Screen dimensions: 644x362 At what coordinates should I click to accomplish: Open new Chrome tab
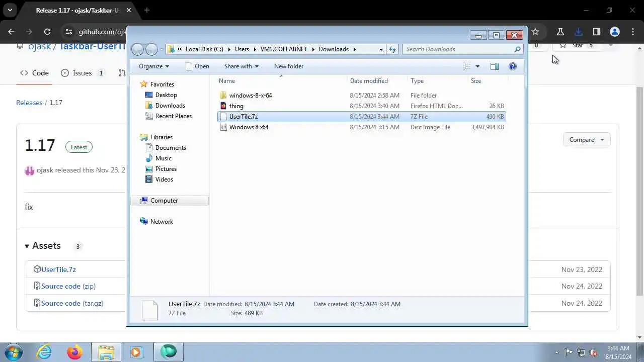pos(147,10)
